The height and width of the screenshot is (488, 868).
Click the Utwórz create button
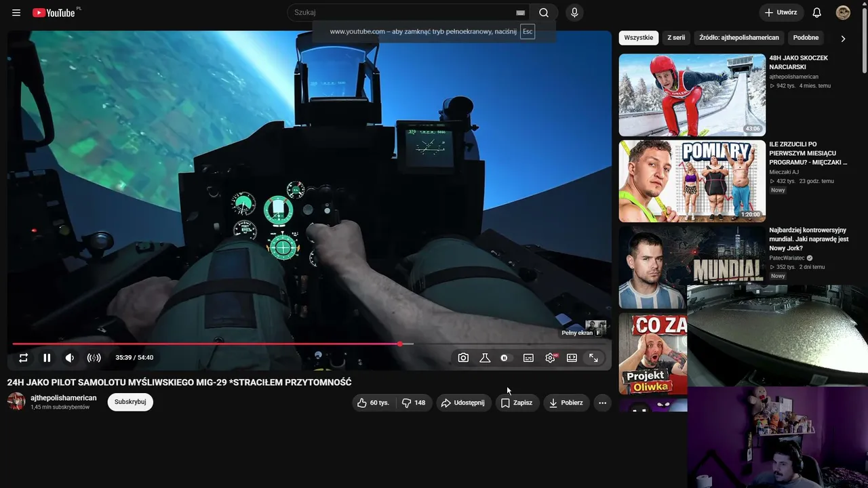pyautogui.click(x=781, y=13)
